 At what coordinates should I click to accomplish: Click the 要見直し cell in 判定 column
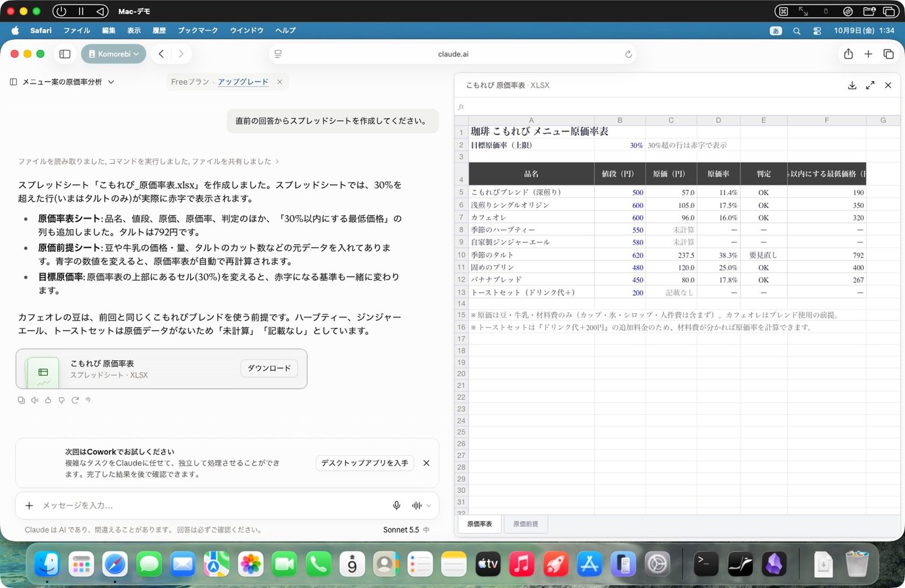click(764, 255)
